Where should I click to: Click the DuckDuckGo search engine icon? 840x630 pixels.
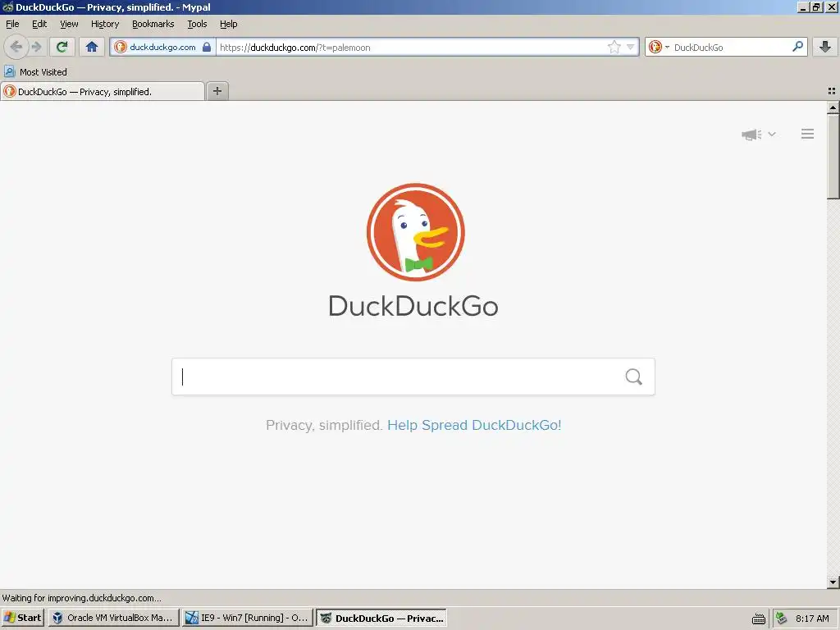click(x=655, y=47)
